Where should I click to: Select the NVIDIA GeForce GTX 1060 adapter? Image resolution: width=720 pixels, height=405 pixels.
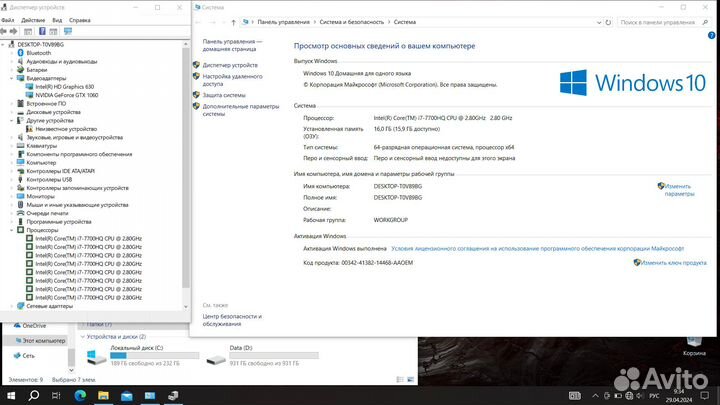click(67, 95)
